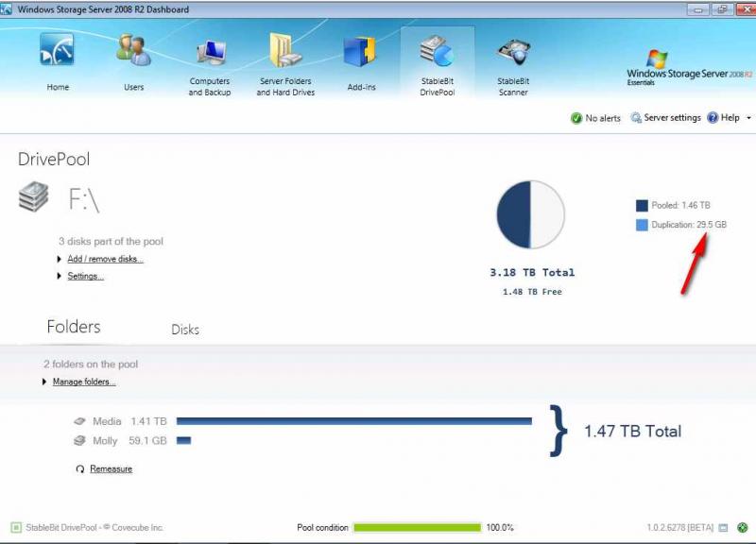The height and width of the screenshot is (544, 756).
Task: Click the small window icon beside version number
Action: (723, 528)
